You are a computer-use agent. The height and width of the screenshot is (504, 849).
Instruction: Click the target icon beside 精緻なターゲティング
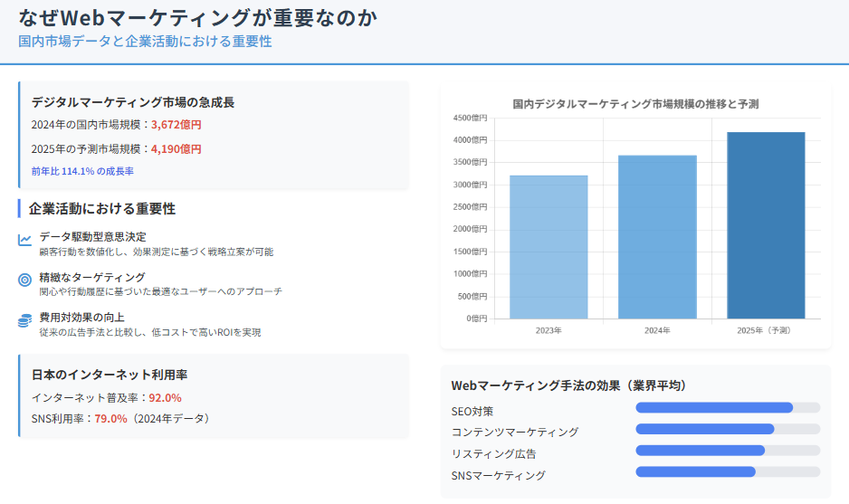coord(24,281)
